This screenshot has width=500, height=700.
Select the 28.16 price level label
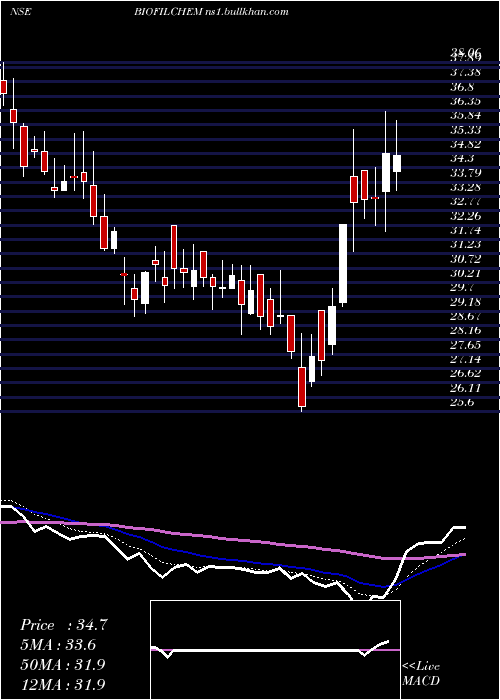[466, 330]
